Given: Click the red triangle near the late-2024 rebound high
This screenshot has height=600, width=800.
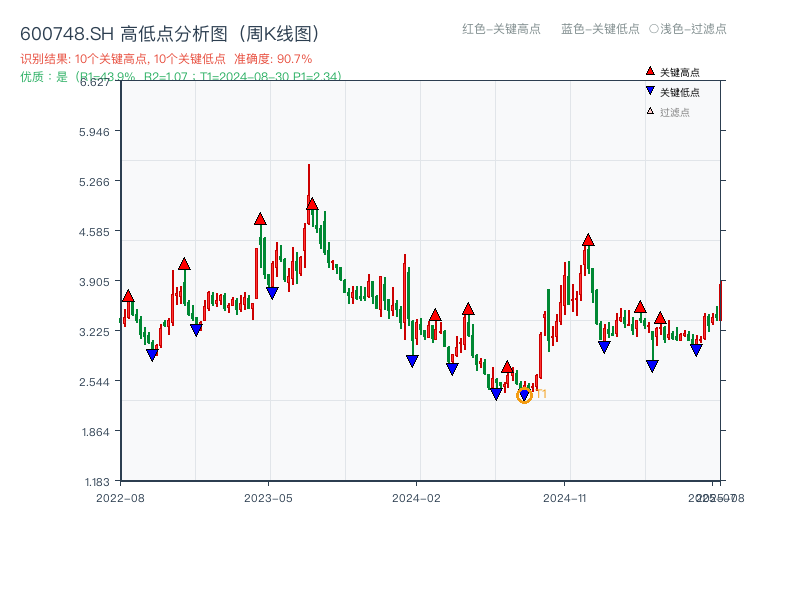Looking at the screenshot, I should pyautogui.click(x=588, y=239).
